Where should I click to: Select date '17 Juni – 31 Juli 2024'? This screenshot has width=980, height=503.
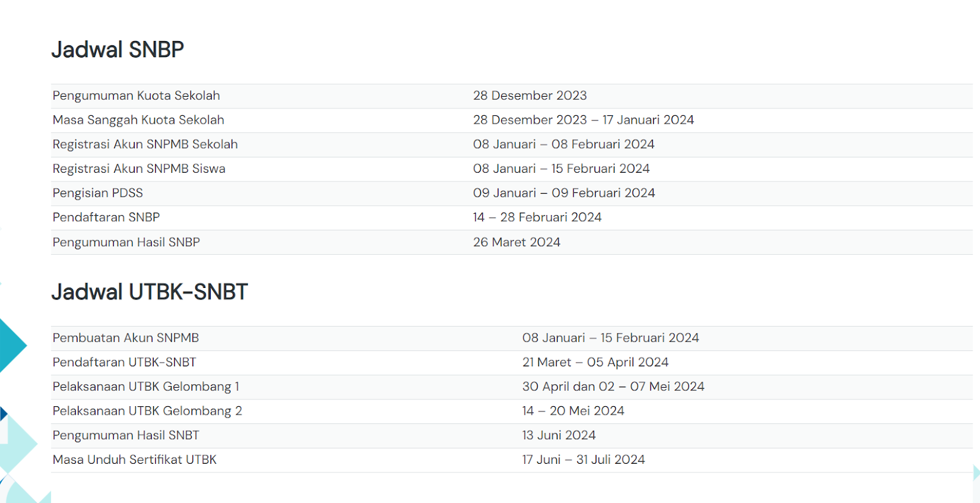click(x=584, y=460)
